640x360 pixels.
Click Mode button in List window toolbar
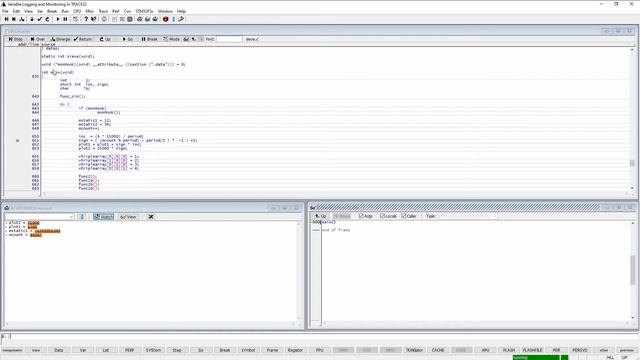[x=171, y=39]
